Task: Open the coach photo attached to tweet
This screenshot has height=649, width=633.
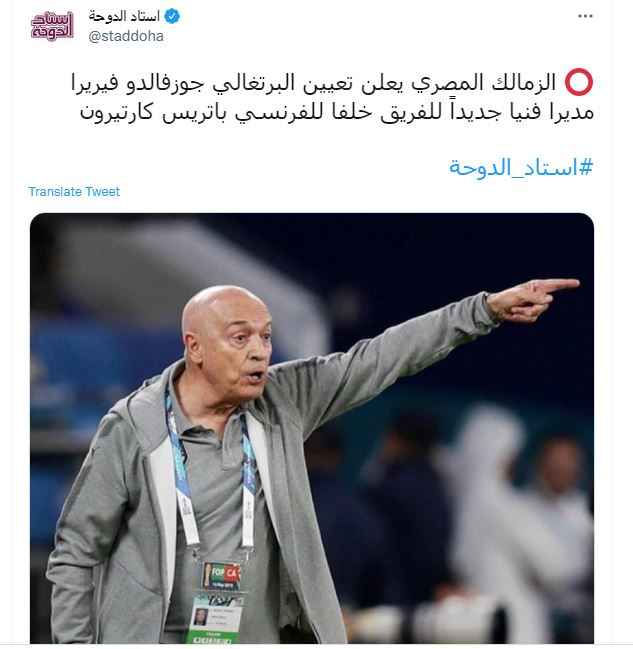Action: [312, 428]
